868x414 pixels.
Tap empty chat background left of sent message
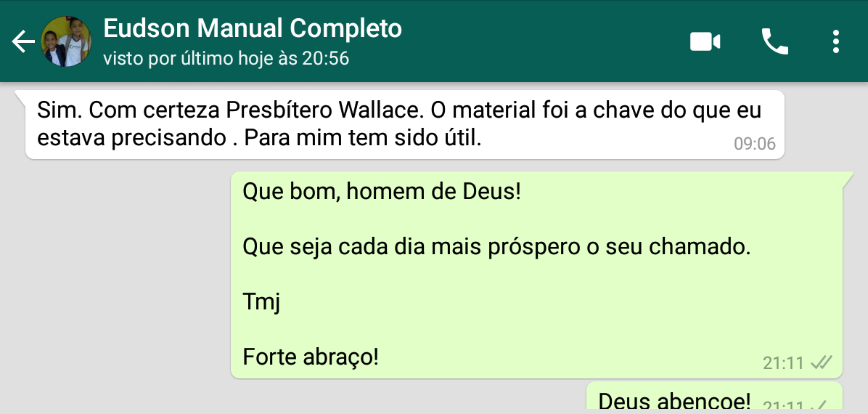[x=116, y=272]
